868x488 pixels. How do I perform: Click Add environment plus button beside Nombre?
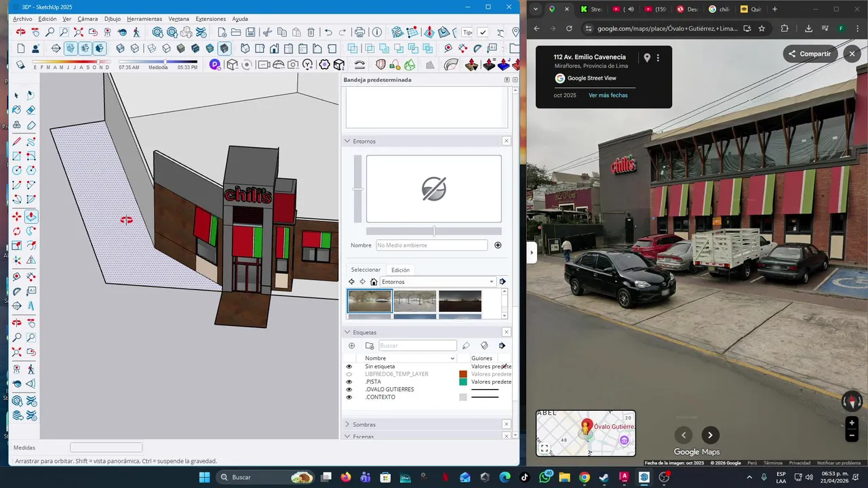[498, 245]
